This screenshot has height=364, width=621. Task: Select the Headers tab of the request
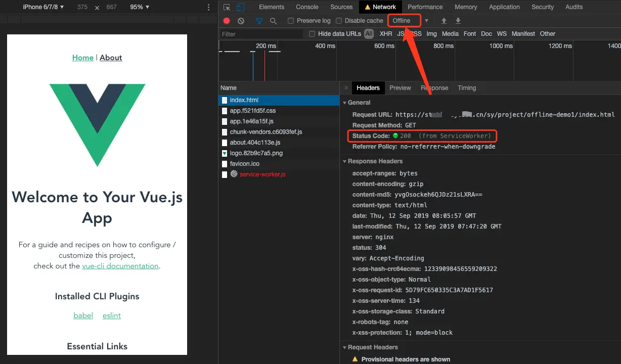click(x=368, y=88)
